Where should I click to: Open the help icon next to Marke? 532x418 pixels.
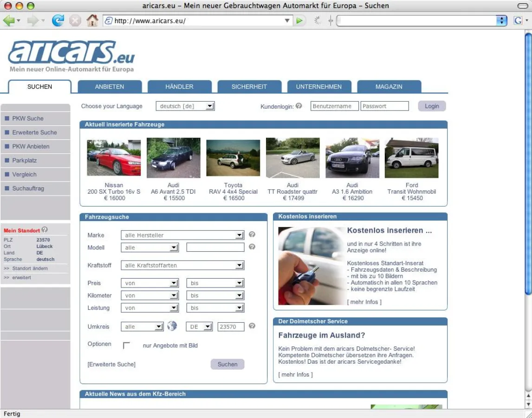pos(252,235)
